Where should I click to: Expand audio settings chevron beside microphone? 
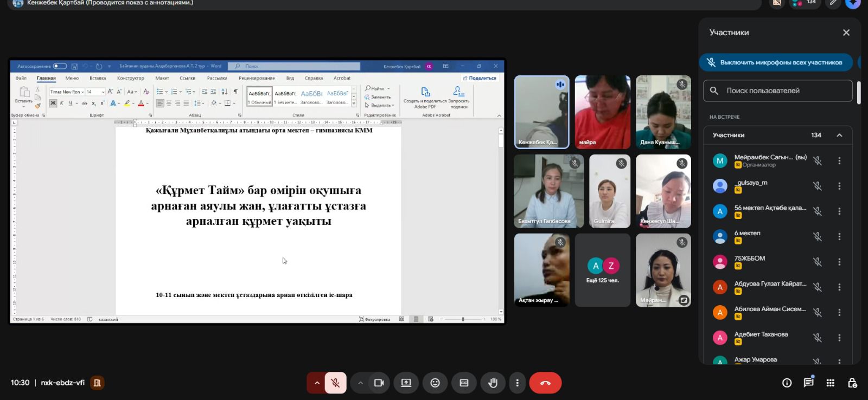point(317,383)
